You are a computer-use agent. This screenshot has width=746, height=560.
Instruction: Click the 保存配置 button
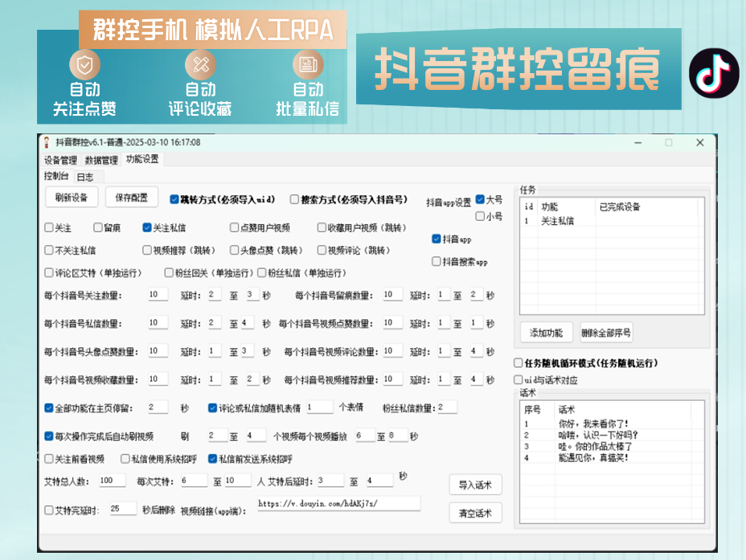coord(131,198)
